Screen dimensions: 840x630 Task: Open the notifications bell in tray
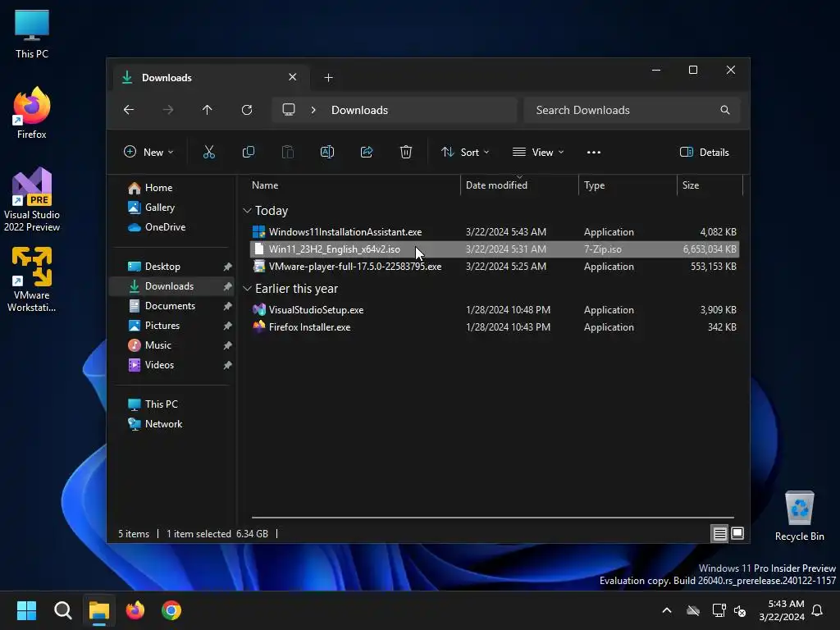pos(818,610)
